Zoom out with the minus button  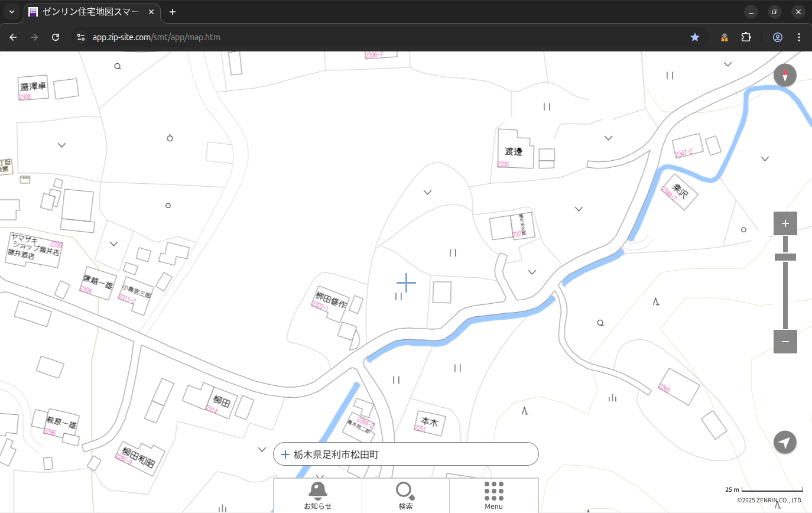(x=785, y=342)
